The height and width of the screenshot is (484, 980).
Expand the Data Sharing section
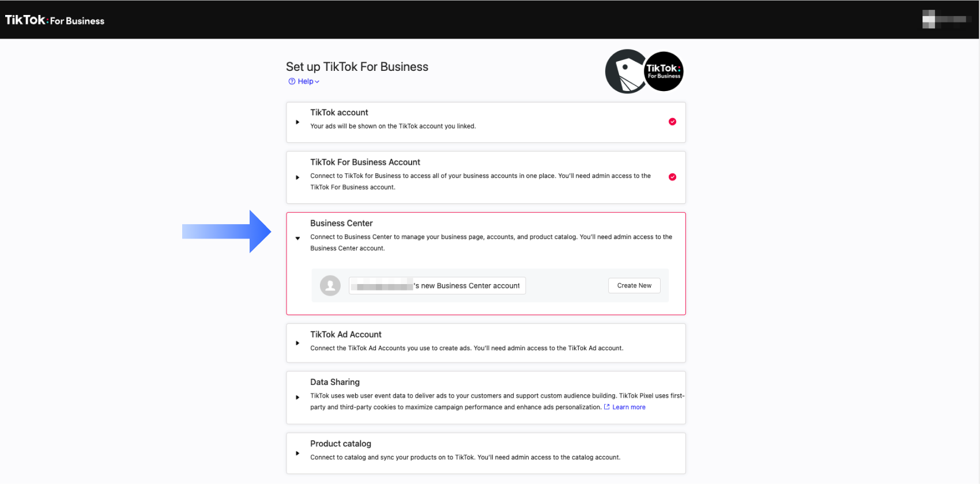[x=297, y=398]
